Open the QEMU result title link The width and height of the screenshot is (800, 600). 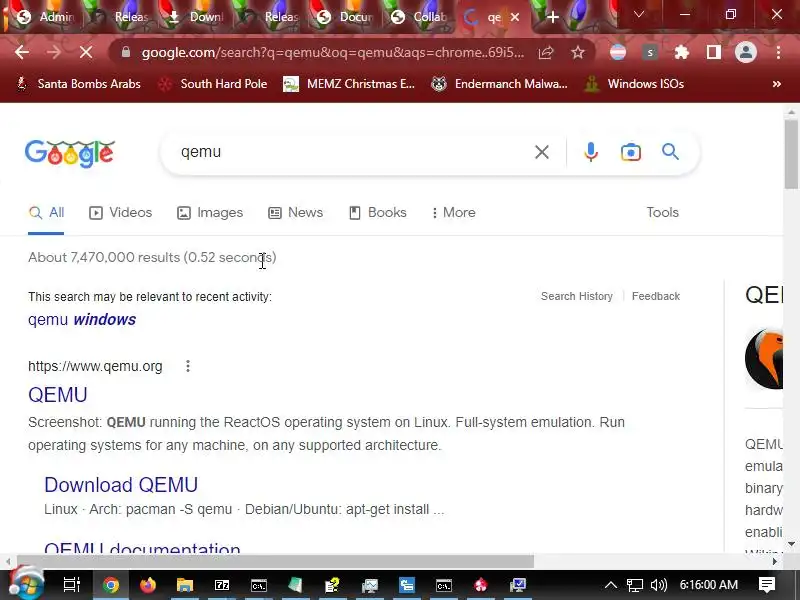point(58,395)
